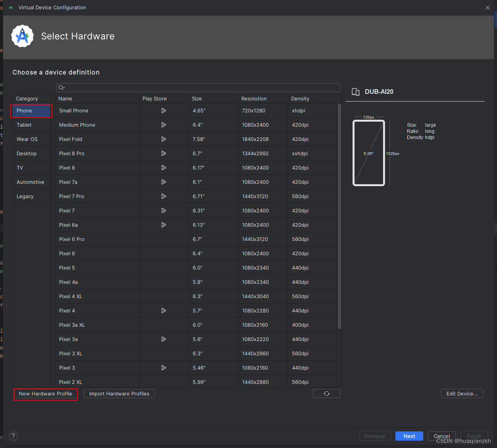Image resolution: width=497 pixels, height=448 pixels.
Task: Click Play Store icon in Pixel 4 row
Action: (x=164, y=311)
